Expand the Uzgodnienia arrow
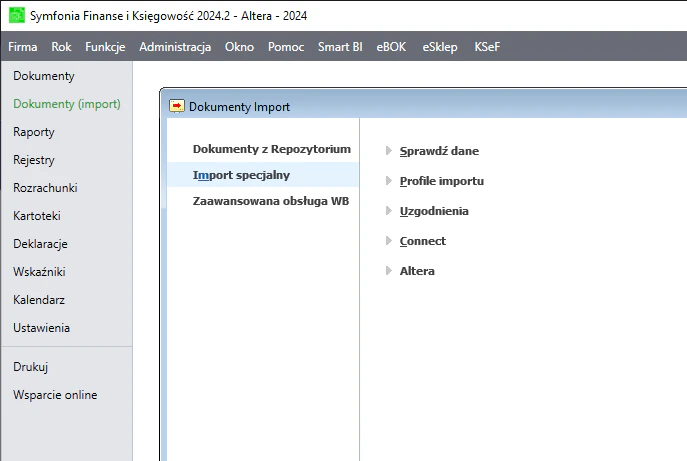Screen dimensions: 687x461 click(x=389, y=211)
